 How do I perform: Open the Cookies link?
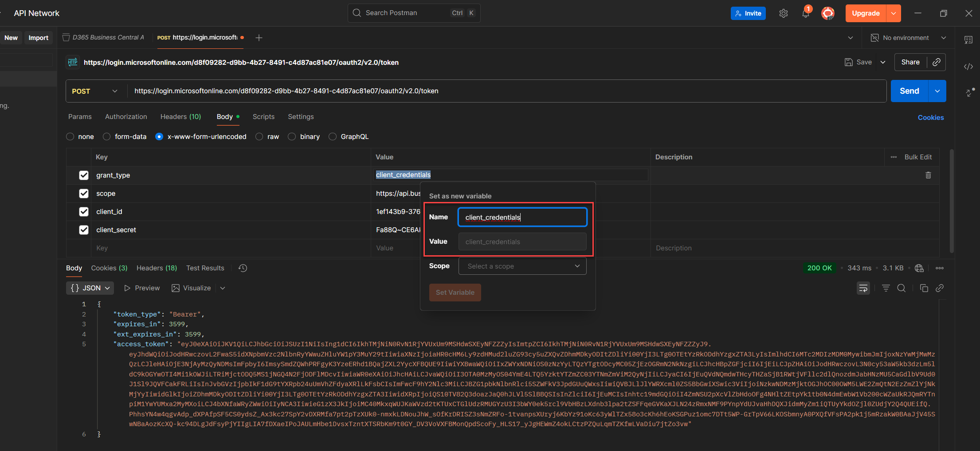coord(931,118)
